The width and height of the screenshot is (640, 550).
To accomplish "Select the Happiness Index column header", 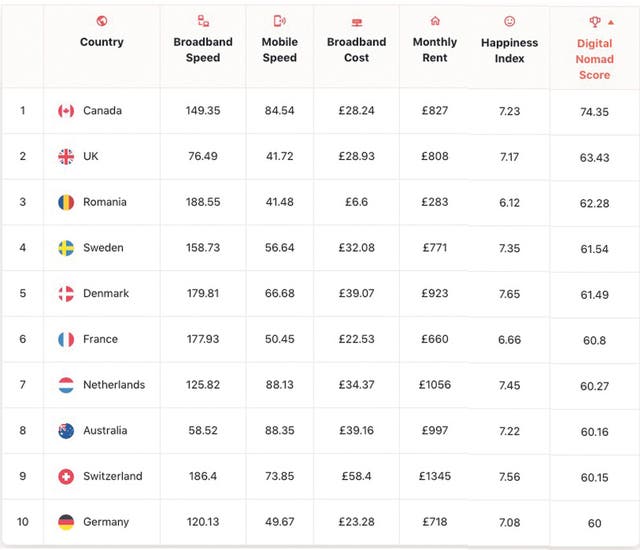I will tap(509, 51).
